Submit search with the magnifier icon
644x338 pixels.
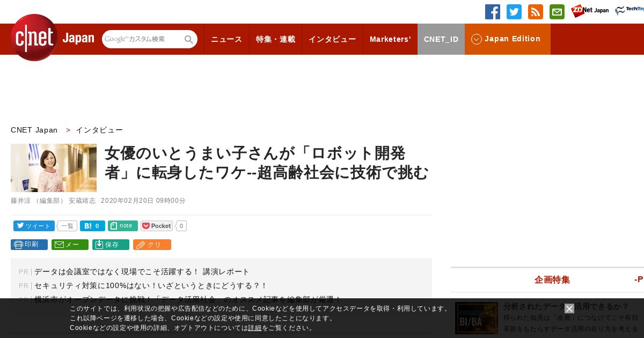[x=189, y=39]
